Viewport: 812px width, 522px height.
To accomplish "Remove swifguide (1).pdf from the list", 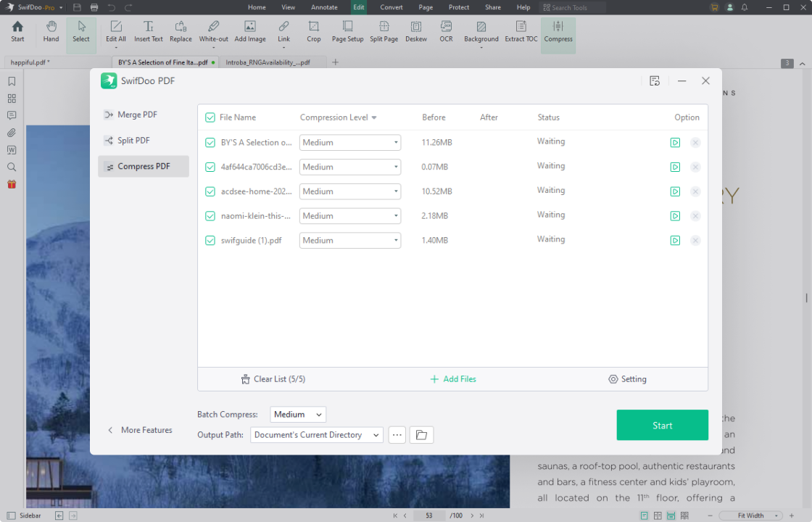I will pos(695,240).
